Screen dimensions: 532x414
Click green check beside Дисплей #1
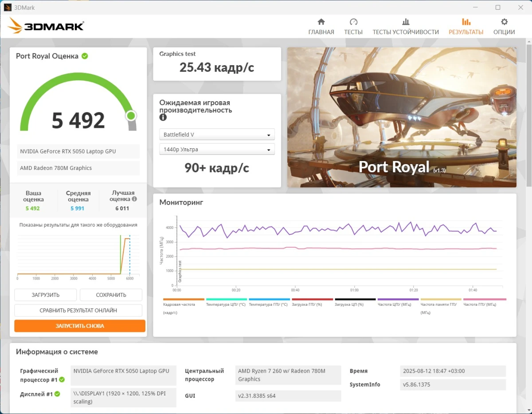point(57,394)
